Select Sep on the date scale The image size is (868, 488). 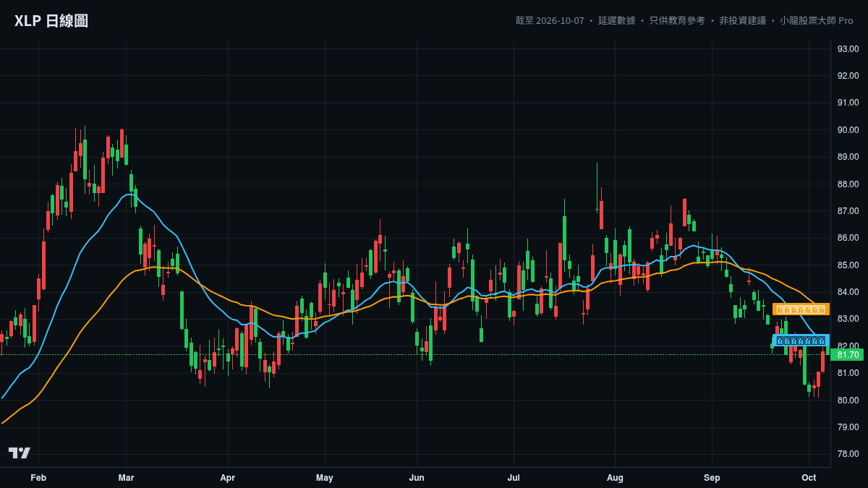712,478
